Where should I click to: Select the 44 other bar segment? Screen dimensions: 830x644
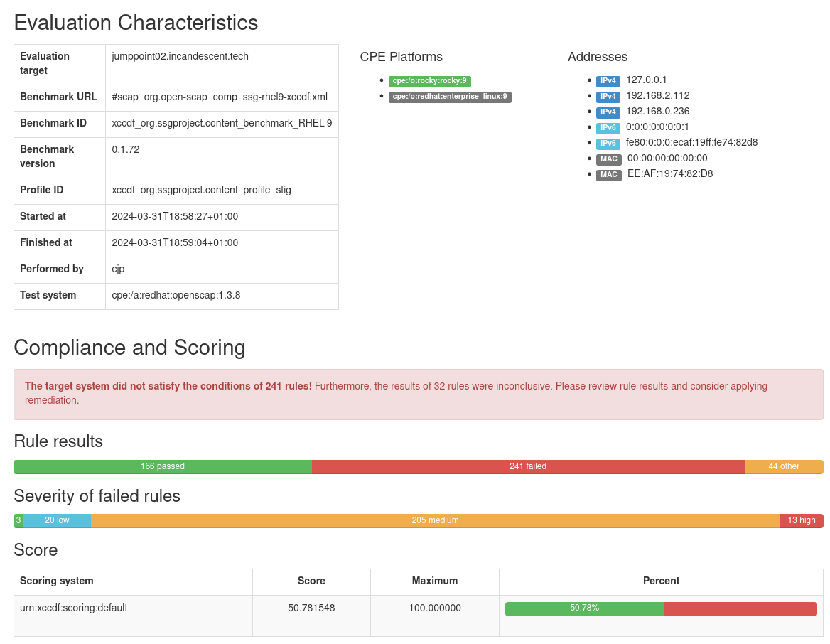783,467
